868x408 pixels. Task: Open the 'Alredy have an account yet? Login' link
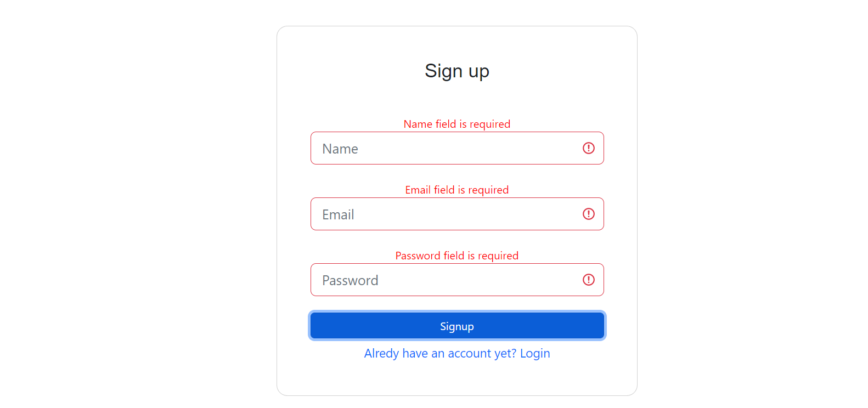click(x=456, y=354)
